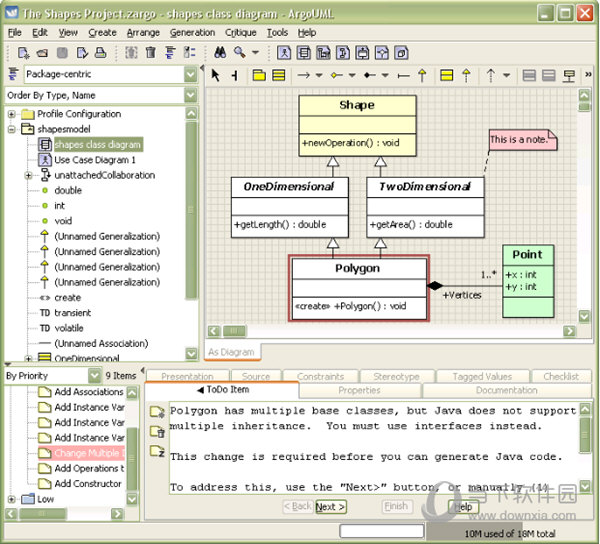Open the Generation menu
The width and height of the screenshot is (600, 544).
point(192,33)
